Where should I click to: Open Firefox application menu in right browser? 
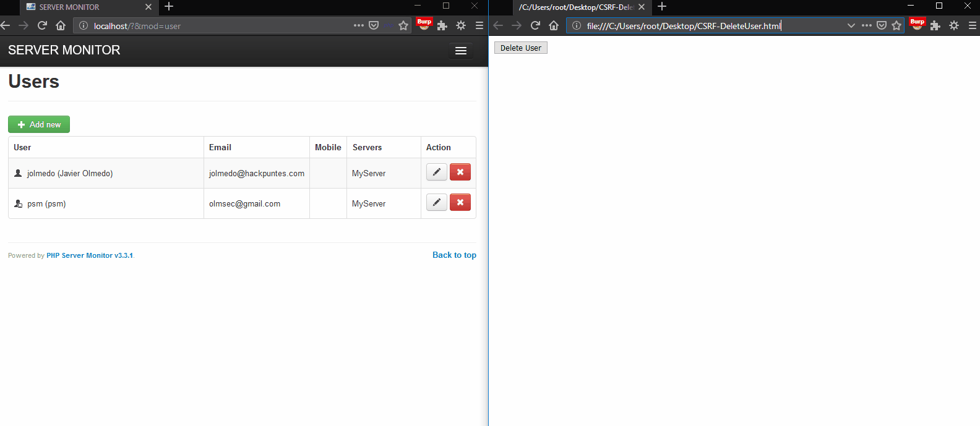pos(973,25)
